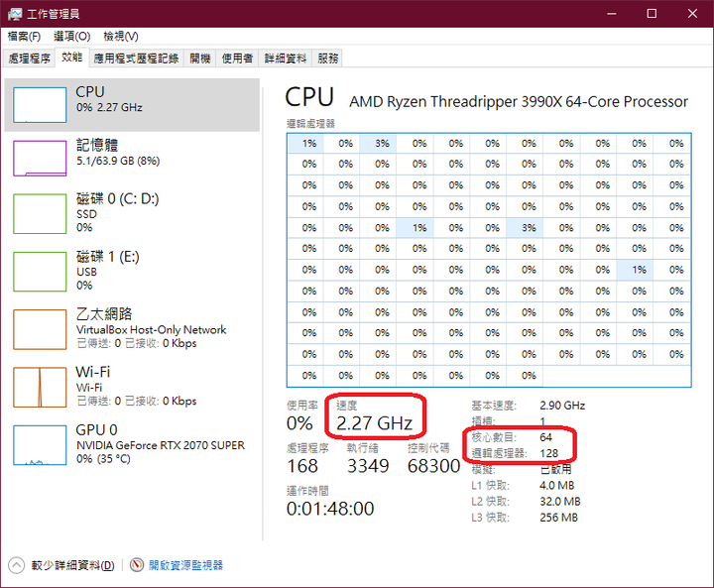Viewport: 714px width, 588px height.
Task: Click the AMD Ryzen Threadripper 3990X processor name
Action: tap(519, 101)
